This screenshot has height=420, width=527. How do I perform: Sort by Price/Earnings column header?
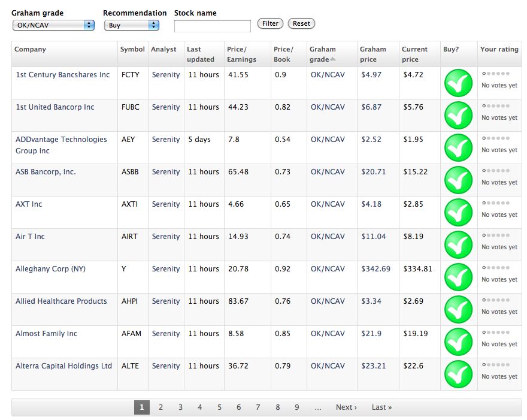tap(242, 54)
